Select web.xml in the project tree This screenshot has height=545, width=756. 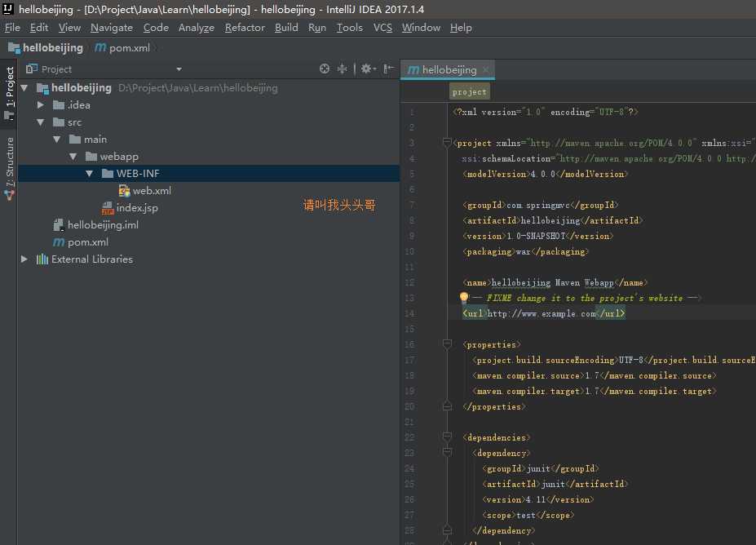pyautogui.click(x=152, y=191)
